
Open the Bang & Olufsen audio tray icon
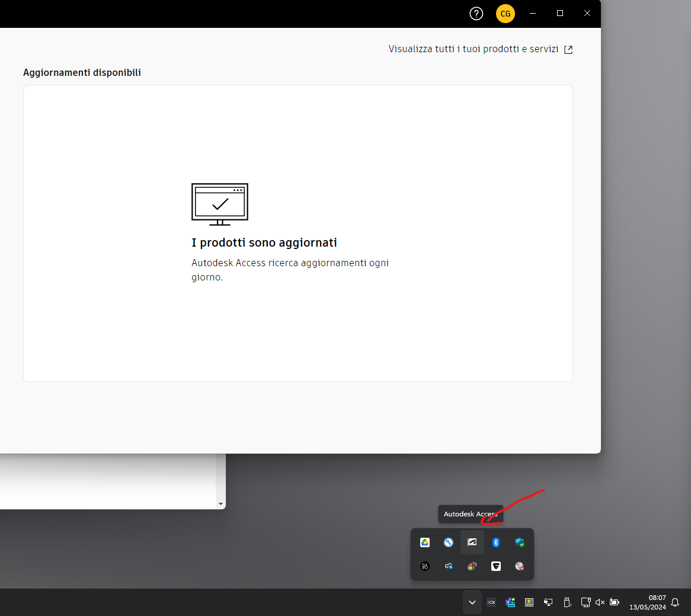[x=424, y=566]
